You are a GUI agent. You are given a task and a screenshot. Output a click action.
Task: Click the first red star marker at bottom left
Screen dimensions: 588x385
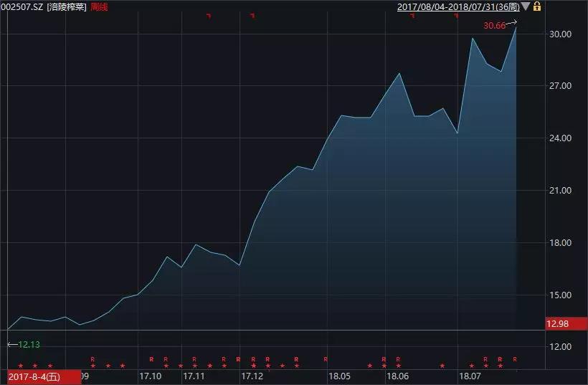(21, 366)
